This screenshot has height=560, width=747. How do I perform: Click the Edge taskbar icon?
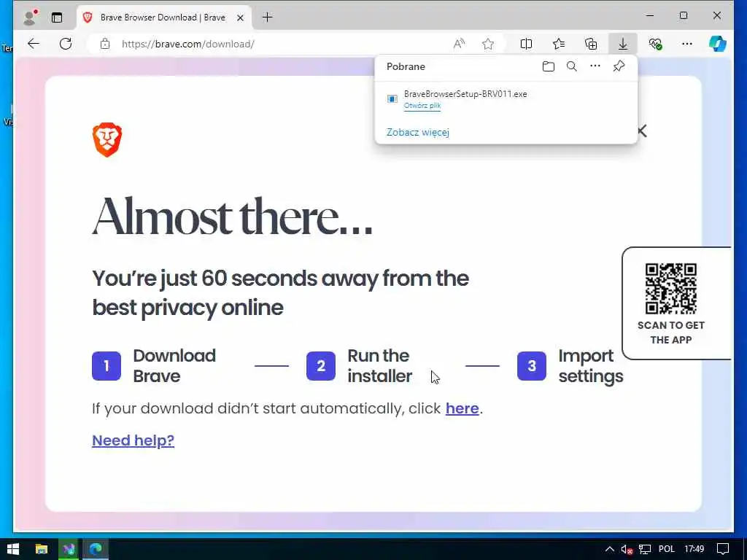(x=96, y=549)
